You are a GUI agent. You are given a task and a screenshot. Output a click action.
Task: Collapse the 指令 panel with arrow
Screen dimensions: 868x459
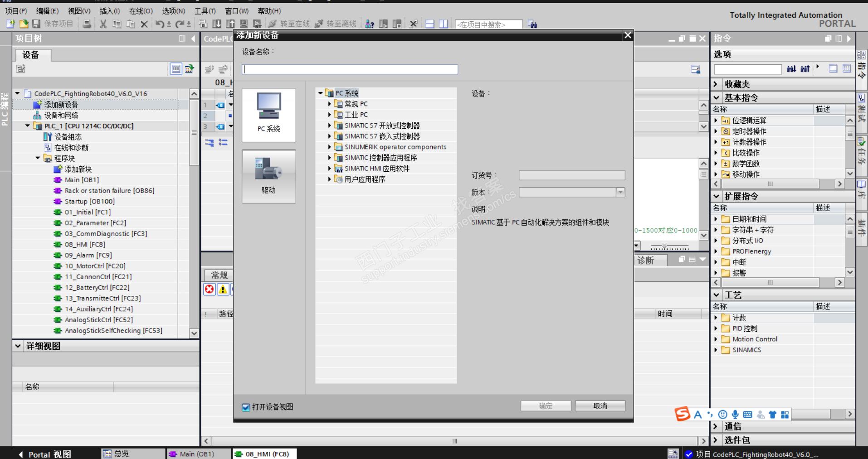pyautogui.click(x=848, y=39)
